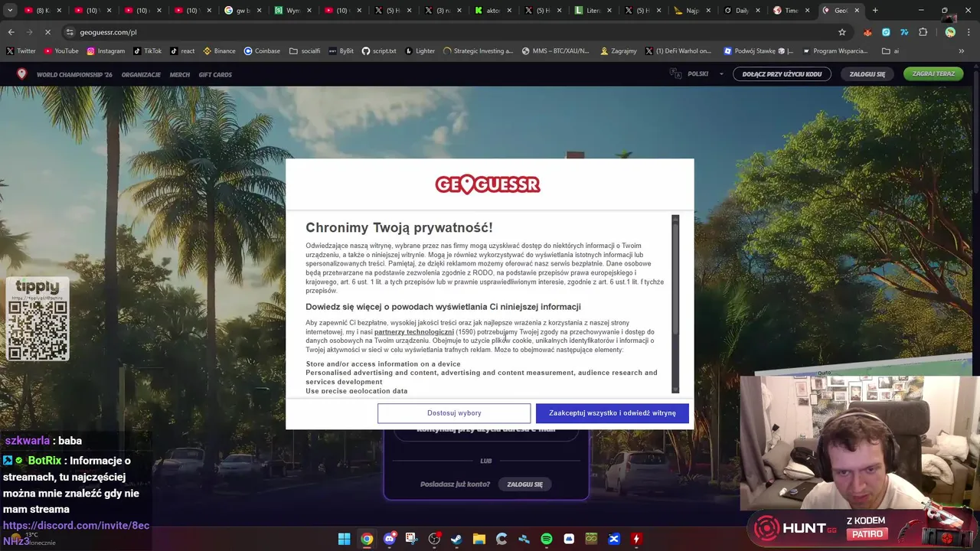Click the green Zagraj teraz button
980x551 pixels.
point(933,73)
